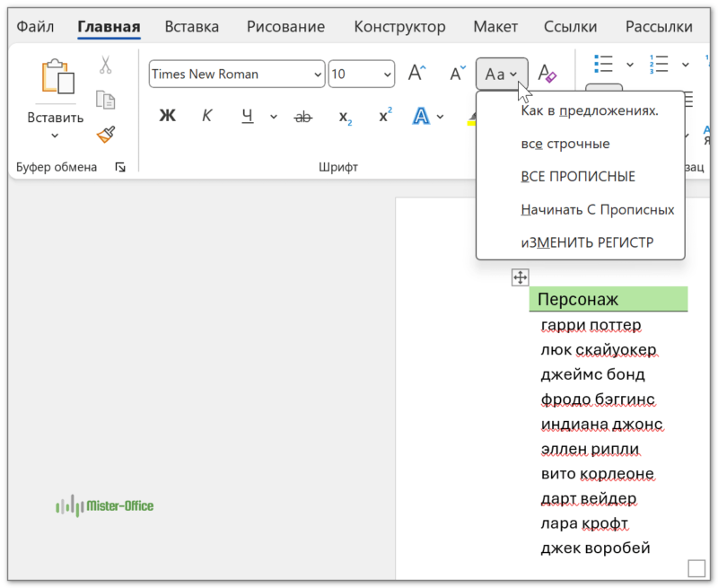Clear all formatting with eraser icon
The height and width of the screenshot is (588, 718).
coord(547,74)
